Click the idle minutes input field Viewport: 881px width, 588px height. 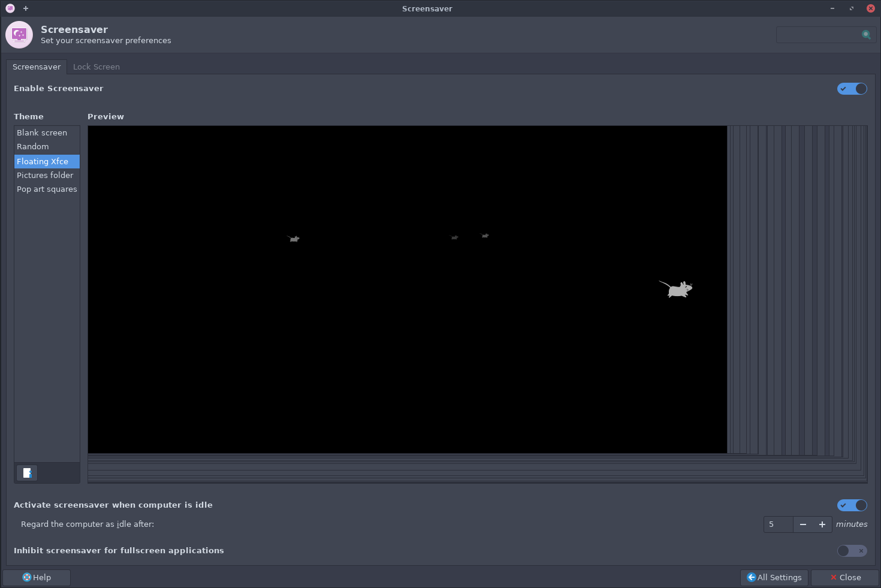[x=778, y=524]
